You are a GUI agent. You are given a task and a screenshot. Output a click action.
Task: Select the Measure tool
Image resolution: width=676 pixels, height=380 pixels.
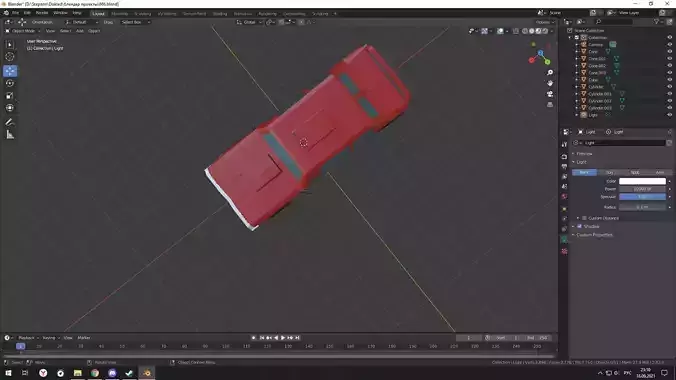click(10, 135)
